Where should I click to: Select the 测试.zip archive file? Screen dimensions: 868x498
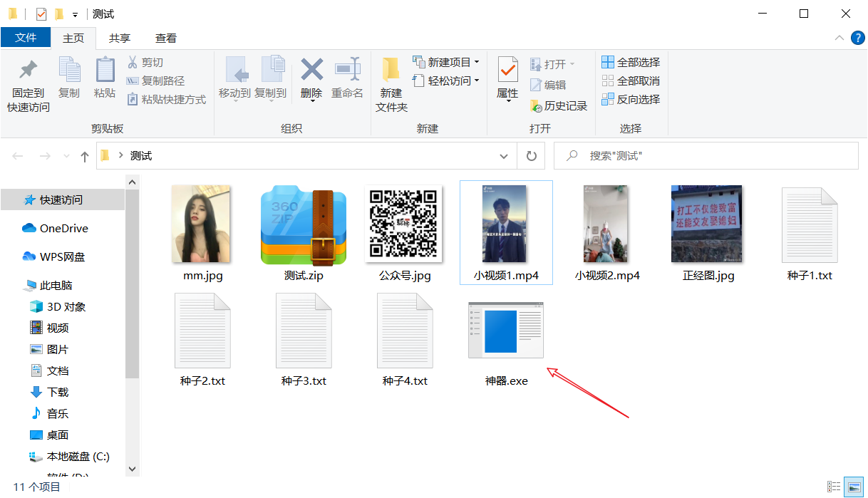pos(304,224)
